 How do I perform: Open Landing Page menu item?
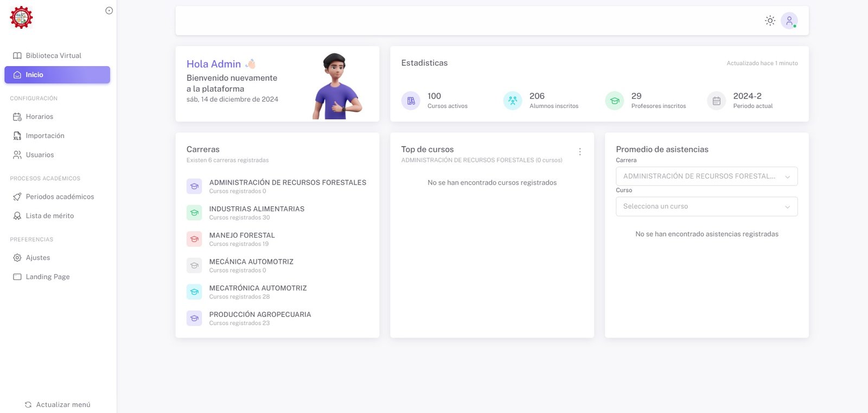(x=58, y=277)
